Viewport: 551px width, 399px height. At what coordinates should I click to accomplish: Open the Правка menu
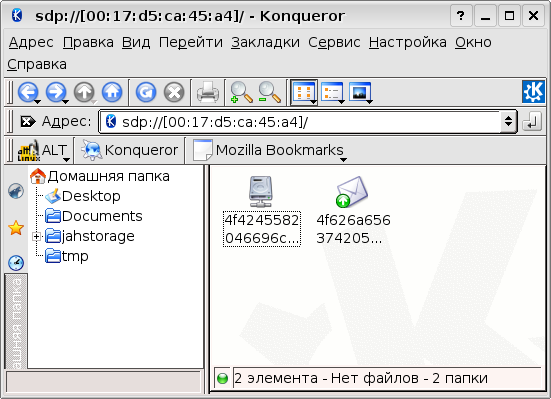(88, 42)
